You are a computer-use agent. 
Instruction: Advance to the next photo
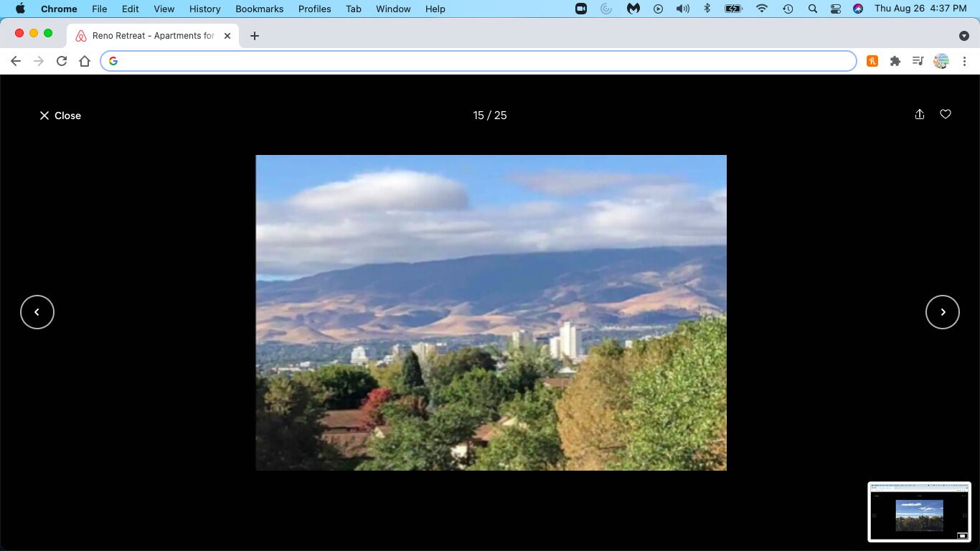943,312
